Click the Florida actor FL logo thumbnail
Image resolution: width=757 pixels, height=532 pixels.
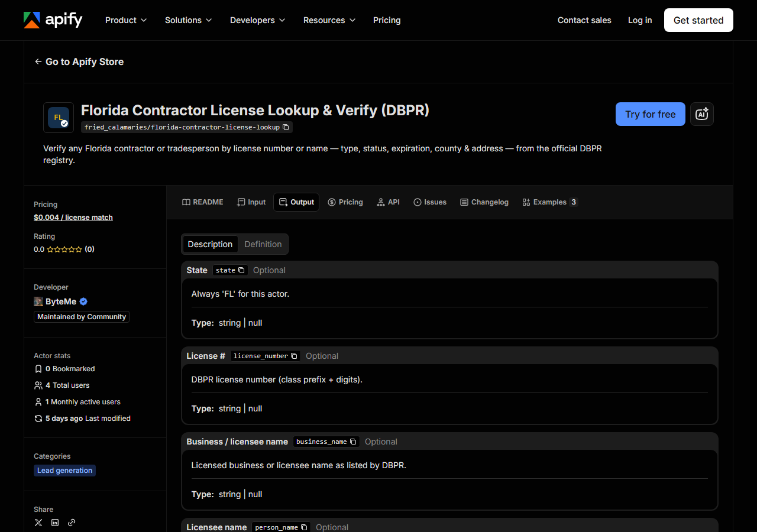(x=59, y=118)
